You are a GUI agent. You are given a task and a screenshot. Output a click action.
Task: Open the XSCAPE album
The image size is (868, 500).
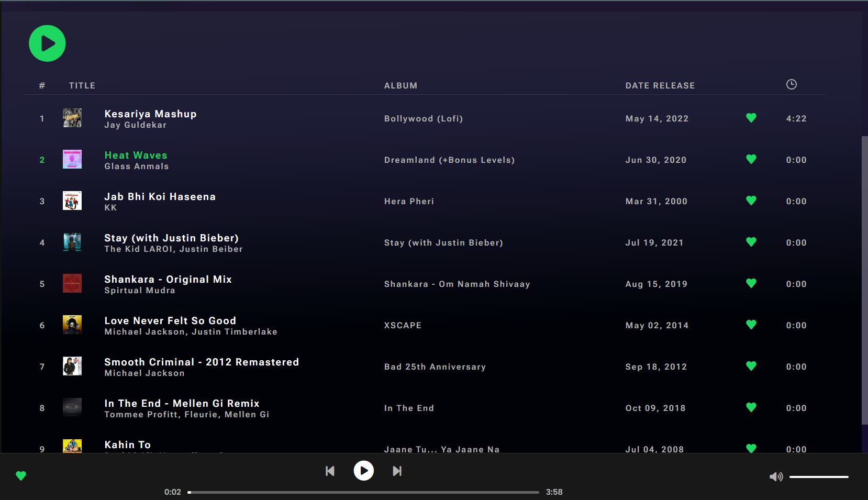coord(403,326)
